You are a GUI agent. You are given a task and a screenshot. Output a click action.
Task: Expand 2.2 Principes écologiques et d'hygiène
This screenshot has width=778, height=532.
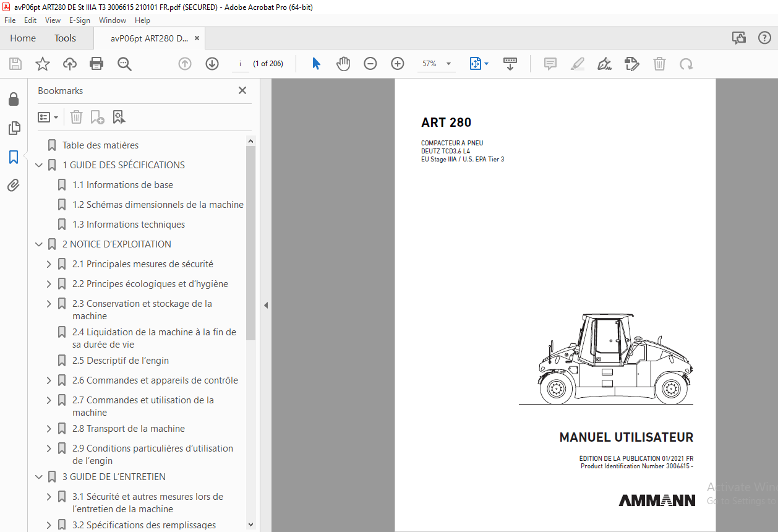click(x=49, y=284)
